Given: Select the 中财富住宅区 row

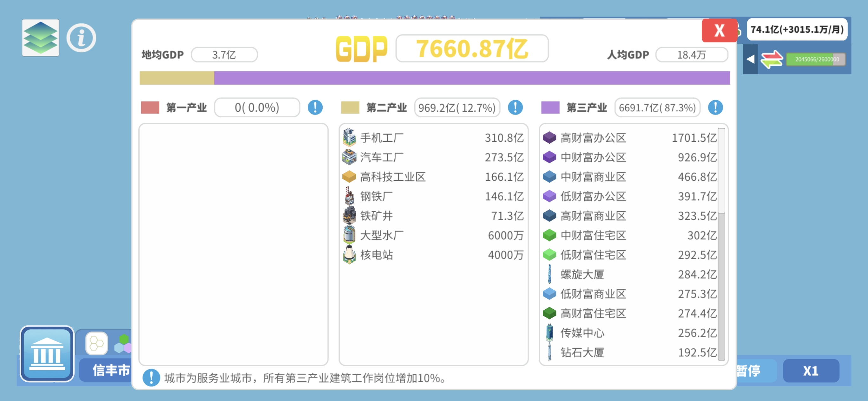Looking at the screenshot, I should click(x=629, y=235).
